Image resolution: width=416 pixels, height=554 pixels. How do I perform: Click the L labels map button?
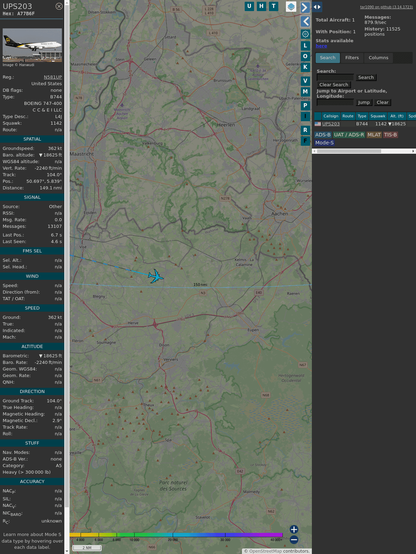click(305, 46)
